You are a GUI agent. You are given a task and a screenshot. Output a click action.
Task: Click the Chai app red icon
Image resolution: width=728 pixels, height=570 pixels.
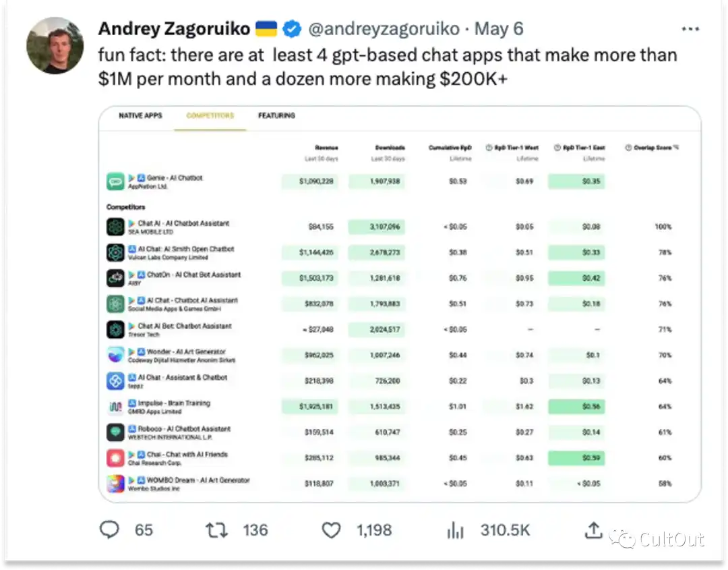[115, 458]
